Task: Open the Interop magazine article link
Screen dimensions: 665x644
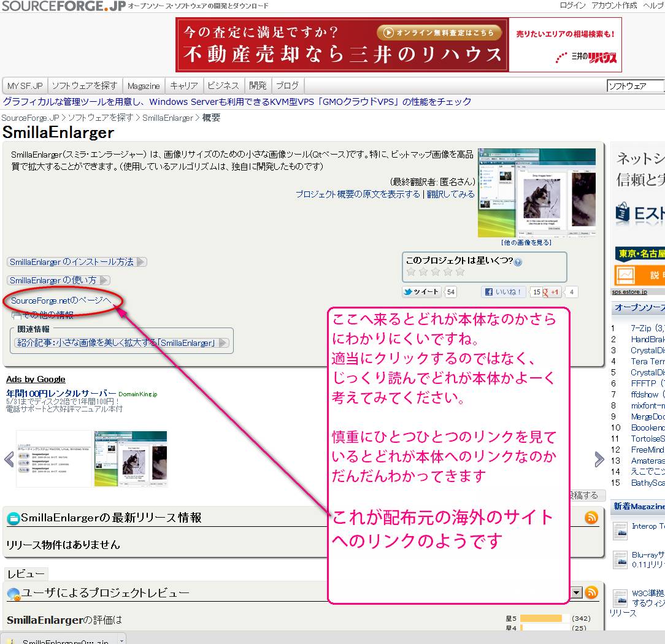Action: 648,526
